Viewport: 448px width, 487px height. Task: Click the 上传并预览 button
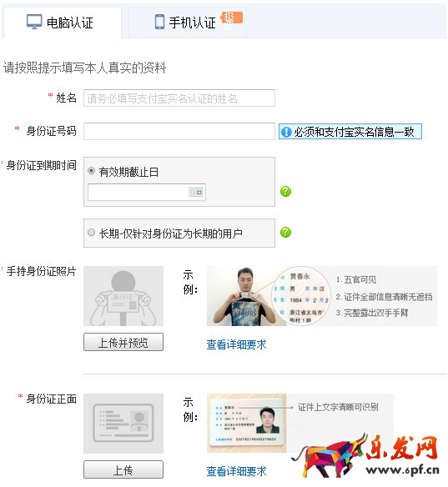click(123, 342)
